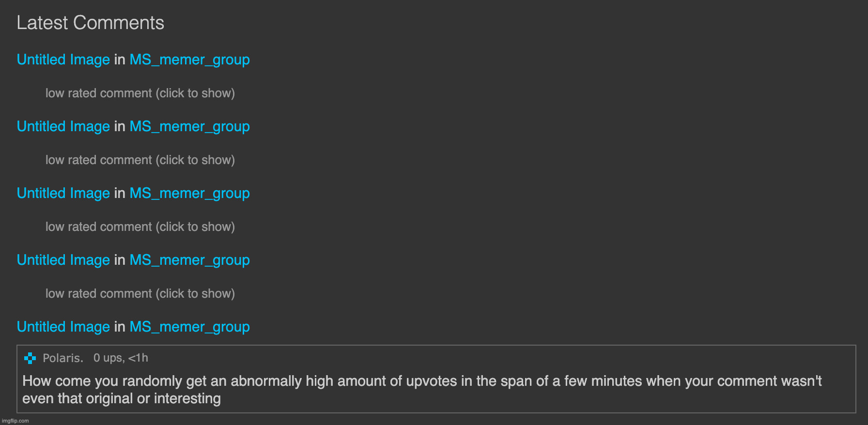Click the comment text about abnormal upvotes
868x425 pixels.
pos(421,389)
